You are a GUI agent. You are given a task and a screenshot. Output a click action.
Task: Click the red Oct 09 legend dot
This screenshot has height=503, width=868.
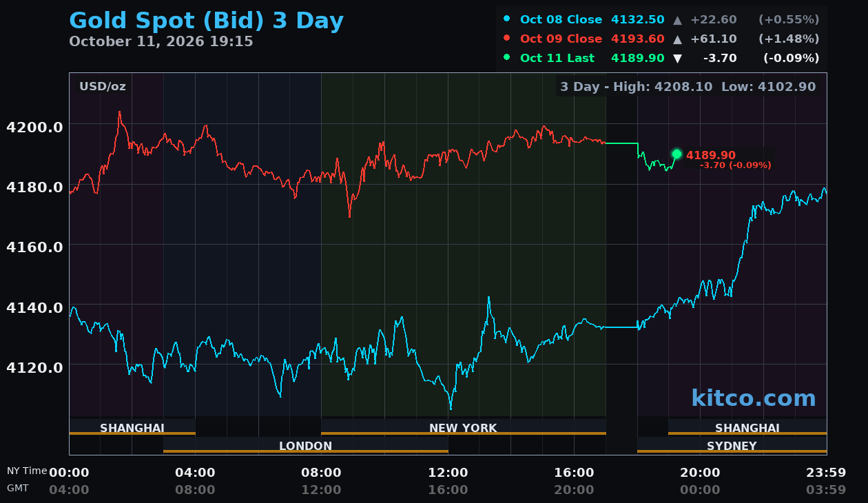pos(507,39)
